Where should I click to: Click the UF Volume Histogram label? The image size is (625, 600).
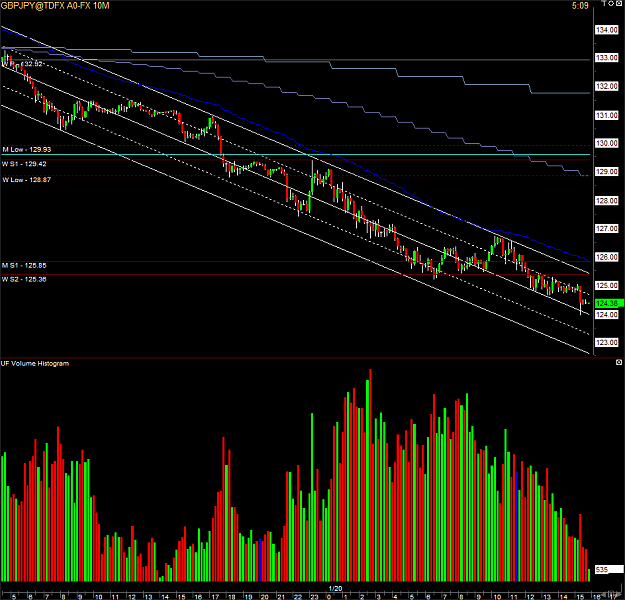35,364
